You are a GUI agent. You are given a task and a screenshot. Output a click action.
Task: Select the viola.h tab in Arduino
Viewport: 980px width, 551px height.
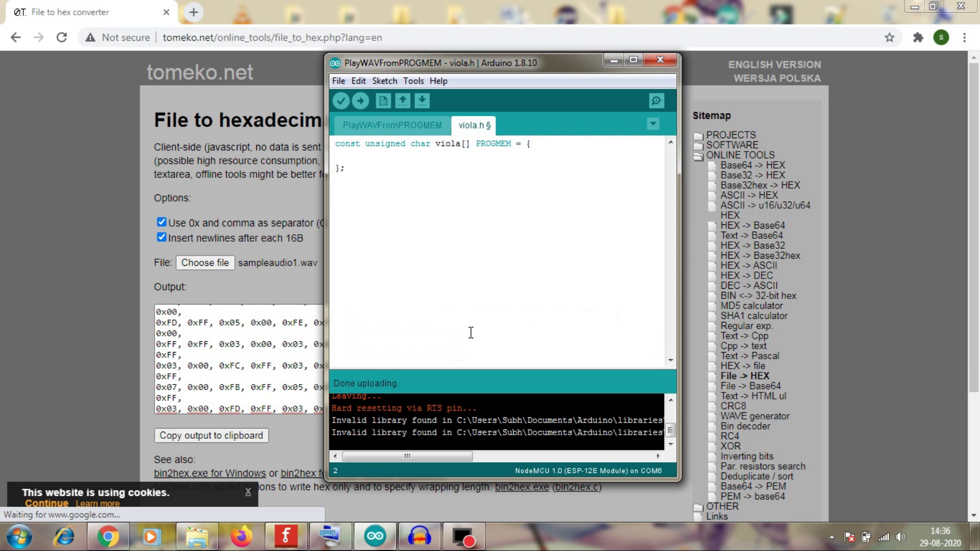click(x=473, y=125)
